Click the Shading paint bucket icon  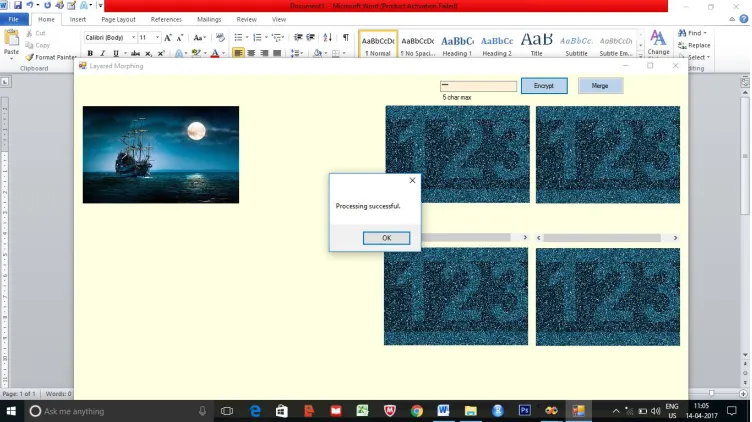317,53
